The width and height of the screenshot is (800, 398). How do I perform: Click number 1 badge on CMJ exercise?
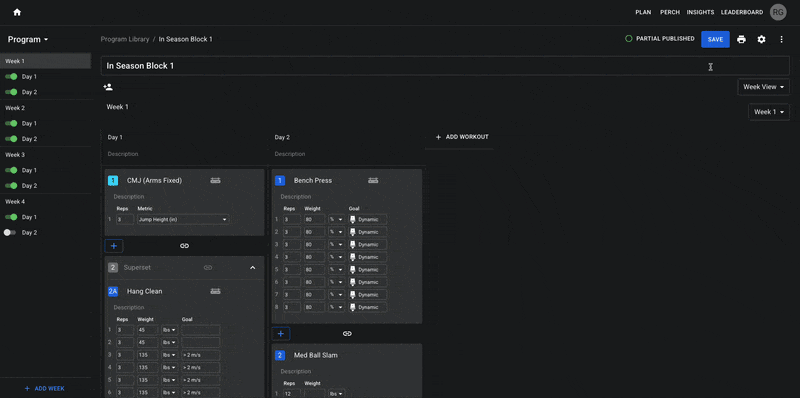[x=113, y=180]
